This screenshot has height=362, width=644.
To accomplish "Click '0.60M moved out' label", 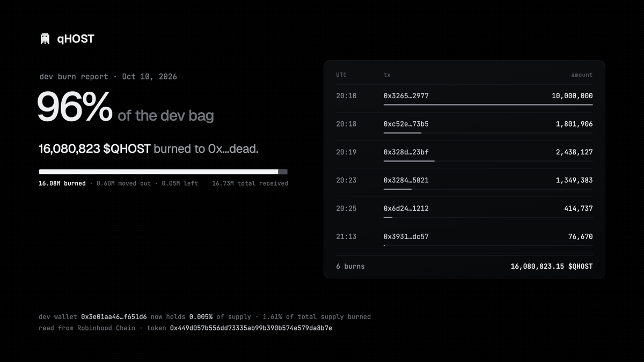I will point(124,183).
